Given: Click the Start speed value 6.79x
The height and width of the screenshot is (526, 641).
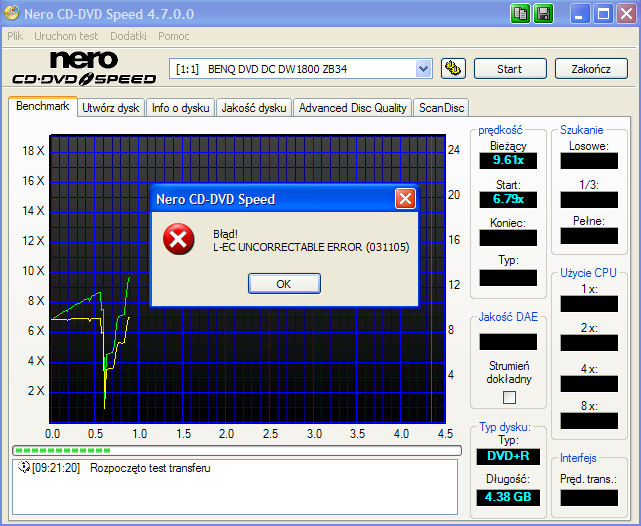Looking at the screenshot, I should pyautogui.click(x=508, y=199).
